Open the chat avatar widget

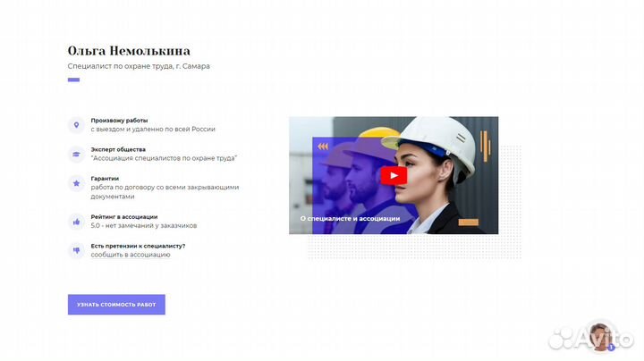click(x=600, y=337)
